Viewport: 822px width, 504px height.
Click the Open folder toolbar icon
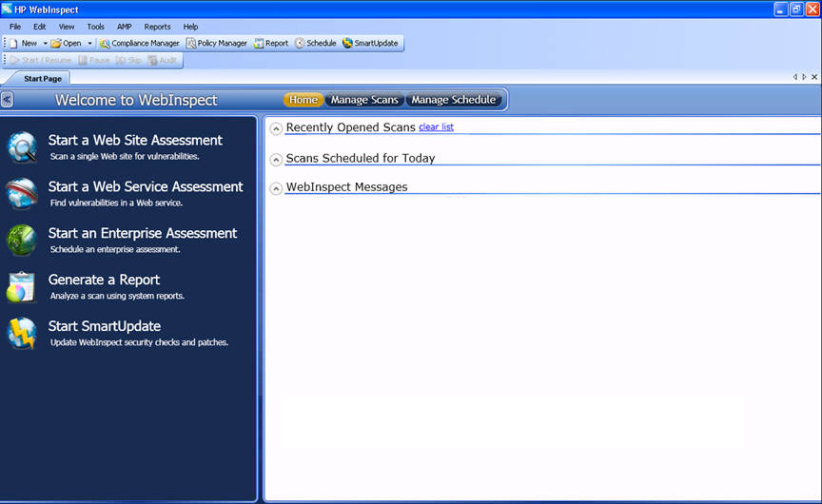tap(56, 44)
